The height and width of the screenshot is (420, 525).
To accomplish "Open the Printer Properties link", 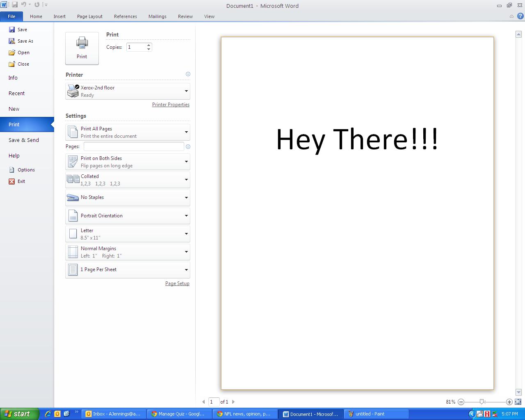I will 171,105.
